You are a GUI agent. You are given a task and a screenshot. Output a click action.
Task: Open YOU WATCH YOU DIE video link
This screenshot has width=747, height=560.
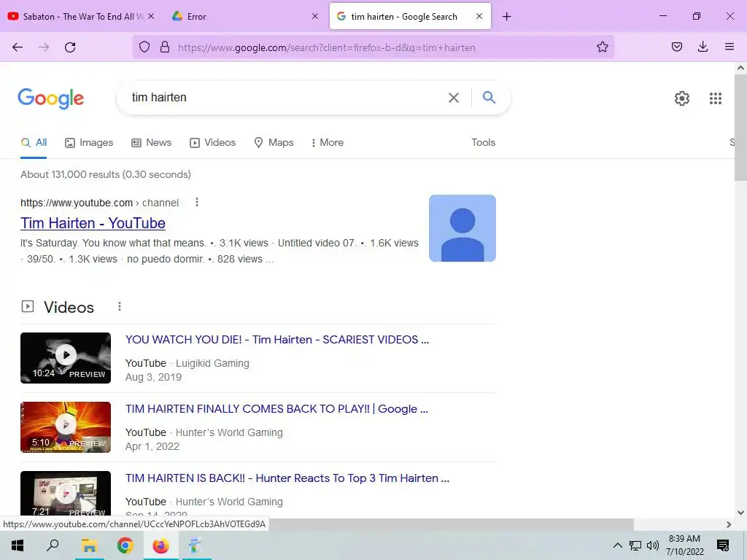(276, 340)
